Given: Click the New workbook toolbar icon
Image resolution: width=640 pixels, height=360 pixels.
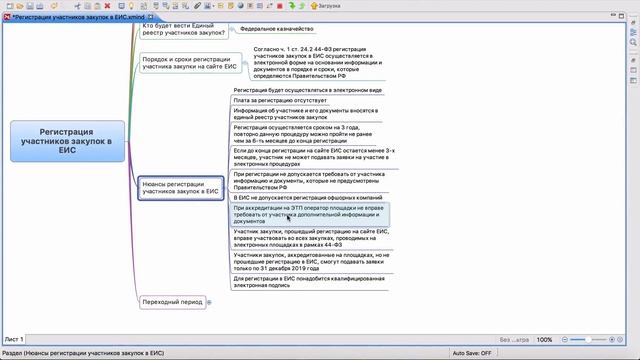Looking at the screenshot, I should [x=10, y=6].
